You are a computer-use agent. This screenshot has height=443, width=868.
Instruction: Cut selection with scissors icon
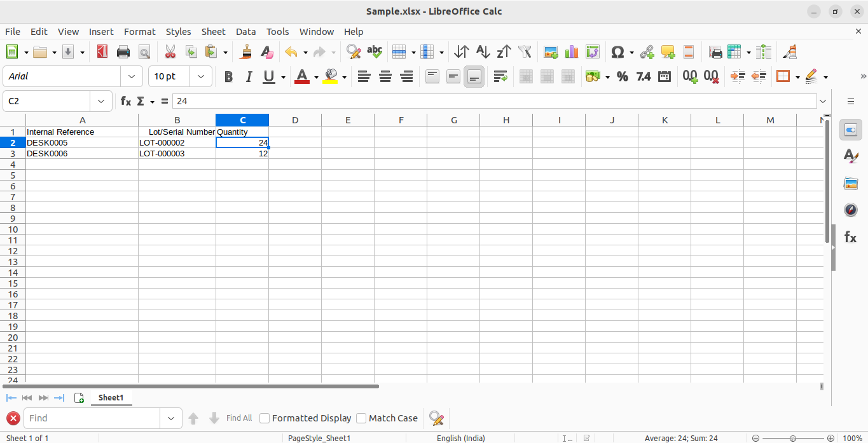(x=170, y=52)
